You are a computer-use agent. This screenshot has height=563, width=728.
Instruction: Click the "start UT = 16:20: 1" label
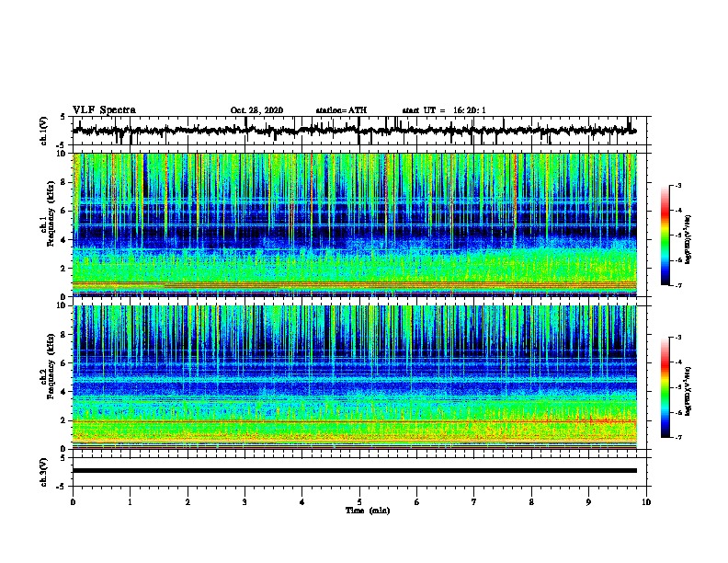(x=444, y=110)
